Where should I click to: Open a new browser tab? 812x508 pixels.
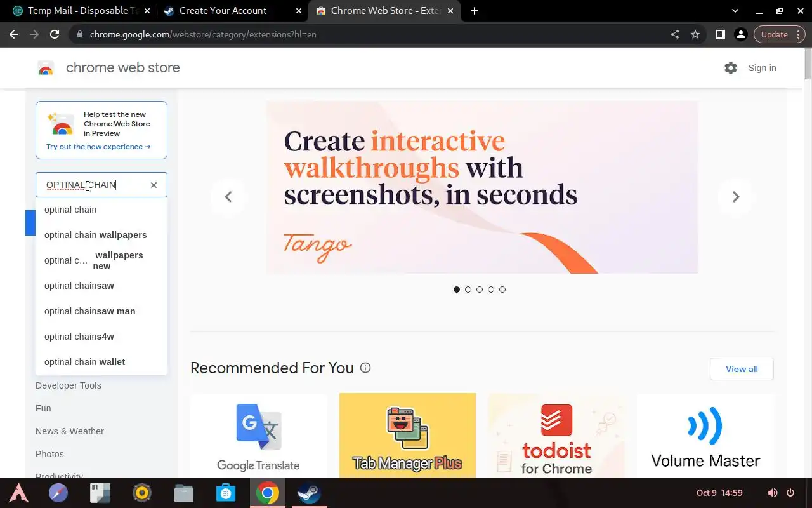(x=475, y=11)
